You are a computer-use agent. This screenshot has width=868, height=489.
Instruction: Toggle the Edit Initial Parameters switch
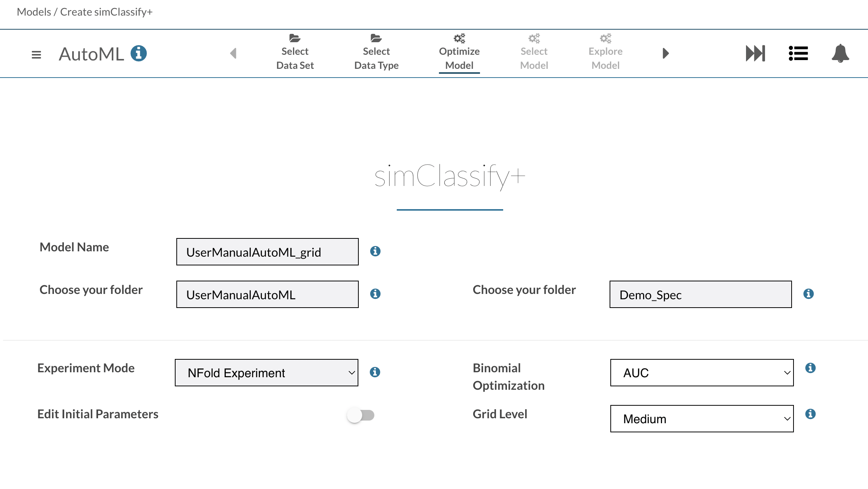coord(361,415)
